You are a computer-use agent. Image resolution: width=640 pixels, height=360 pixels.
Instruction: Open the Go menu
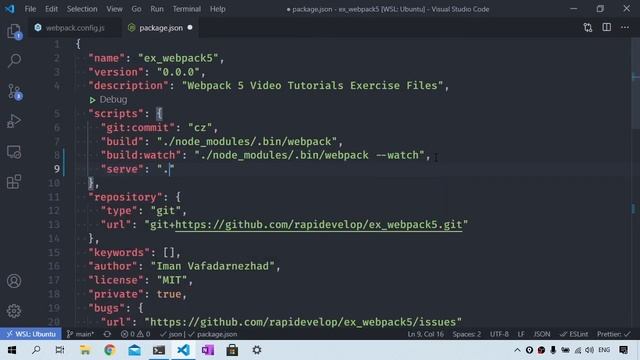pos(136,9)
